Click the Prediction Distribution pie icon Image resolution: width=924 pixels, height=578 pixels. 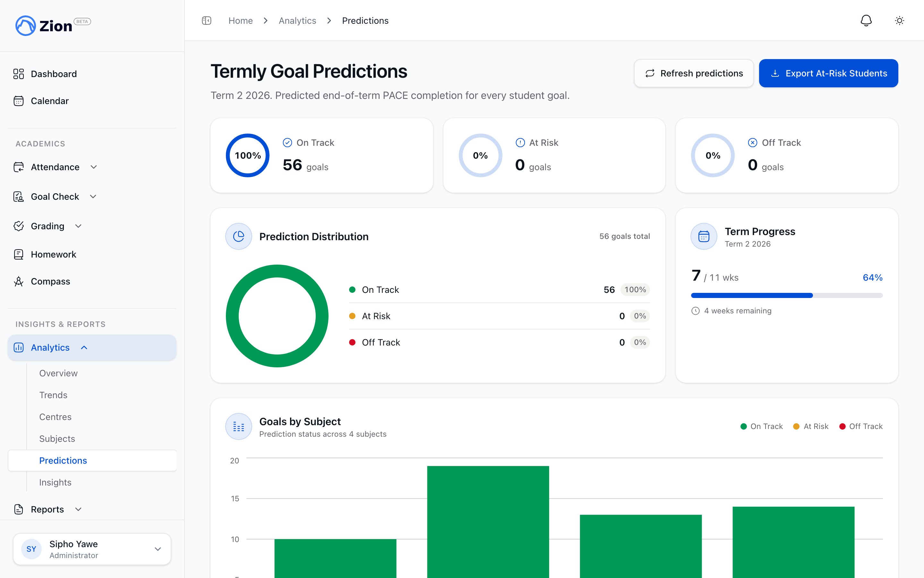click(x=239, y=236)
